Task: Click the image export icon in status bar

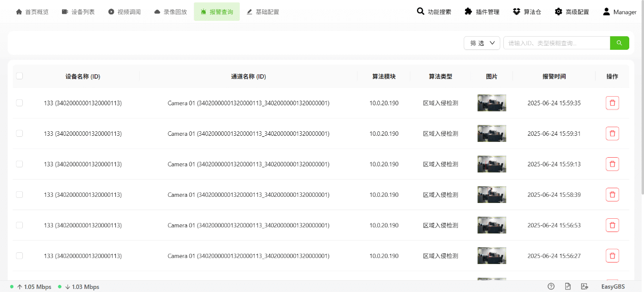Action: point(585,286)
